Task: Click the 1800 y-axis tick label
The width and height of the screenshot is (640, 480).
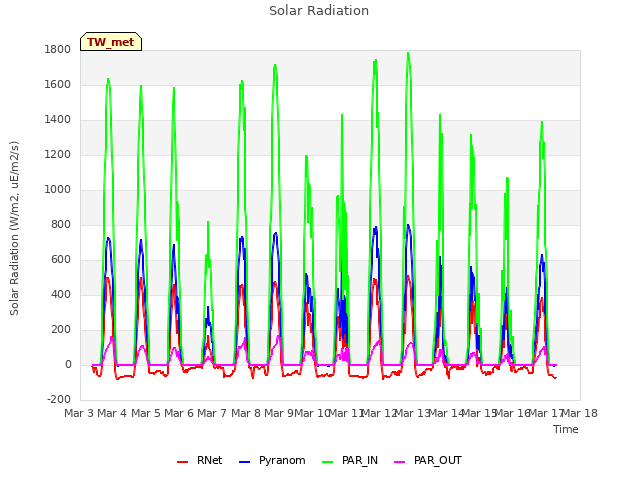Action: (x=58, y=50)
